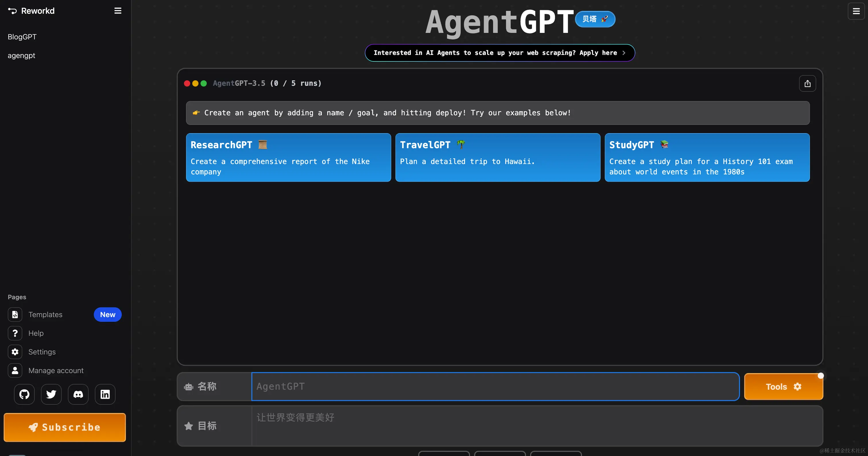The image size is (868, 456).
Task: Select agengpt in the sidebar
Action: 21,55
